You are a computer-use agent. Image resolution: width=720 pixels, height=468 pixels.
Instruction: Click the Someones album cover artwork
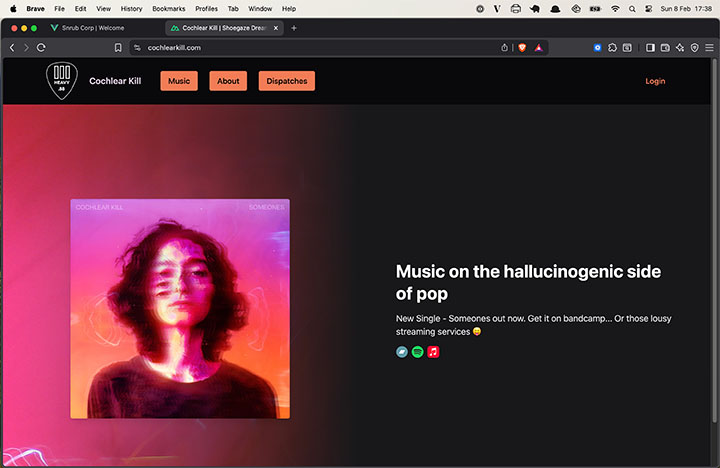coord(180,308)
